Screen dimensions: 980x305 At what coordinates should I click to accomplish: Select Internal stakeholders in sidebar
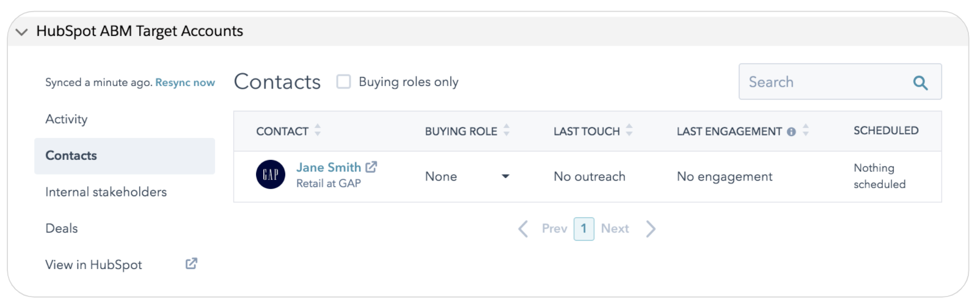[x=106, y=192]
